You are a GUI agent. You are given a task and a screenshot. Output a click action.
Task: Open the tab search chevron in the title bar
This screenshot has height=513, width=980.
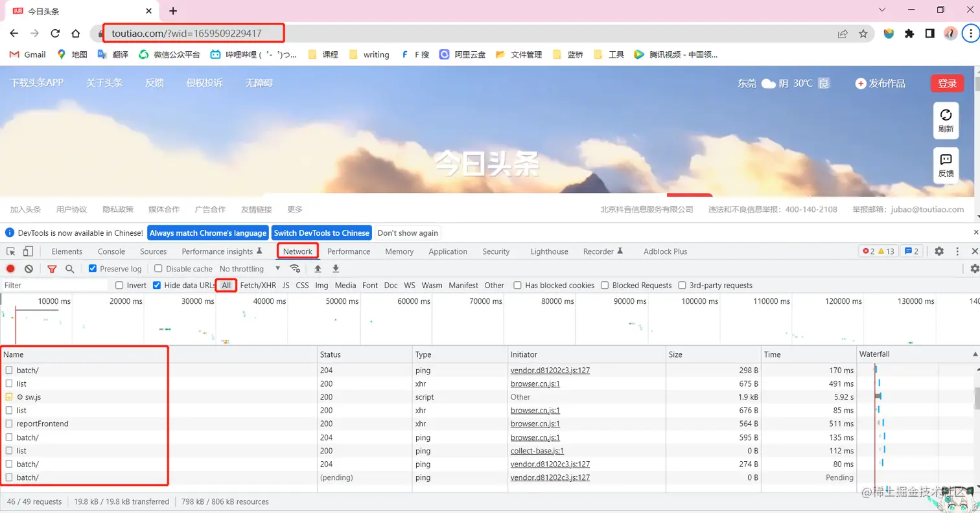click(x=882, y=10)
